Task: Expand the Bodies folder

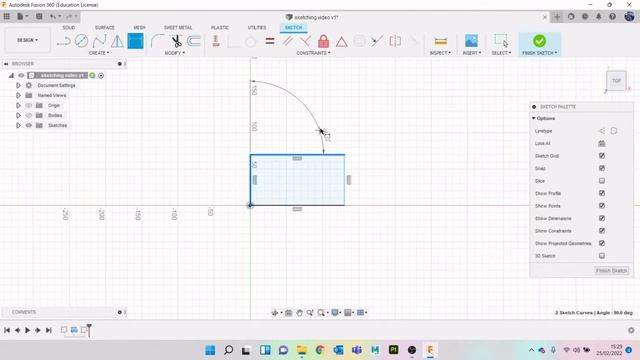Action: click(18, 116)
